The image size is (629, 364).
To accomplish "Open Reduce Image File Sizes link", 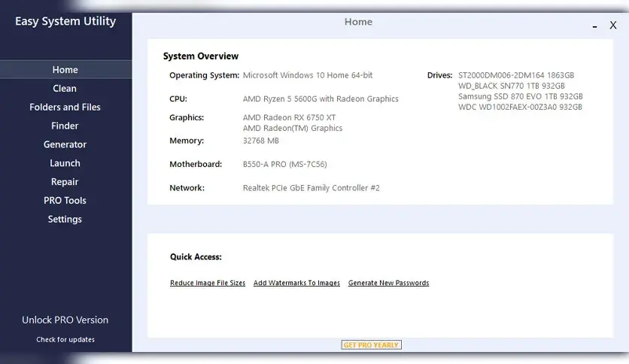I will (208, 283).
